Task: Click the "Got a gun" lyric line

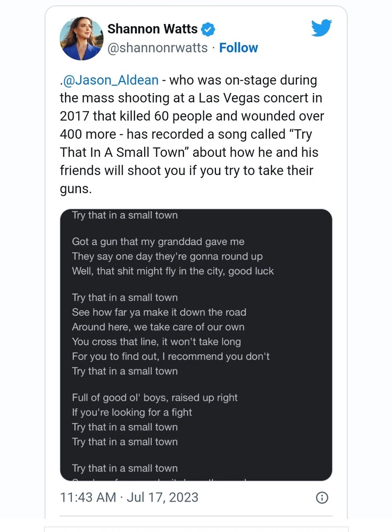Action: point(158,242)
